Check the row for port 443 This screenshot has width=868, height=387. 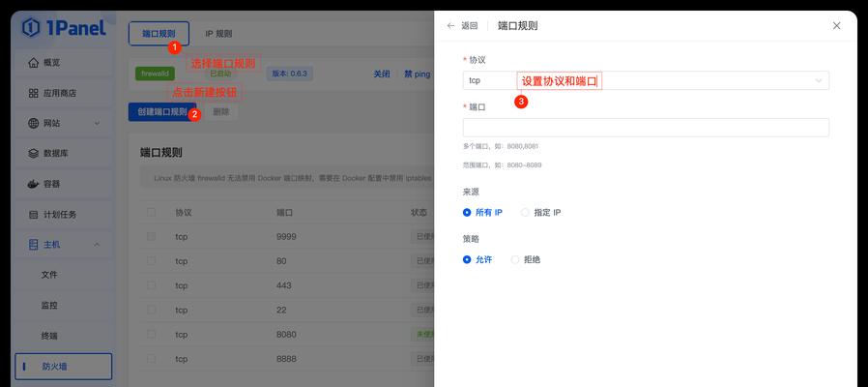click(151, 285)
